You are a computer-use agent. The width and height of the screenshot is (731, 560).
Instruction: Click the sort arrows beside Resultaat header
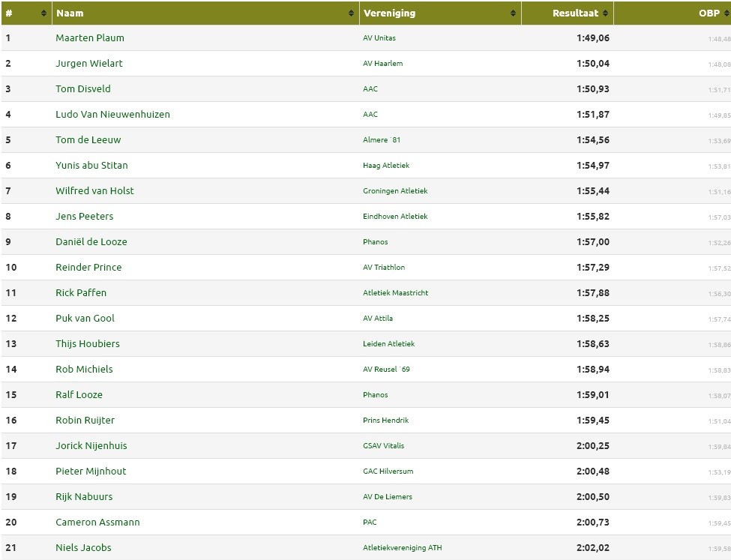[x=606, y=13]
